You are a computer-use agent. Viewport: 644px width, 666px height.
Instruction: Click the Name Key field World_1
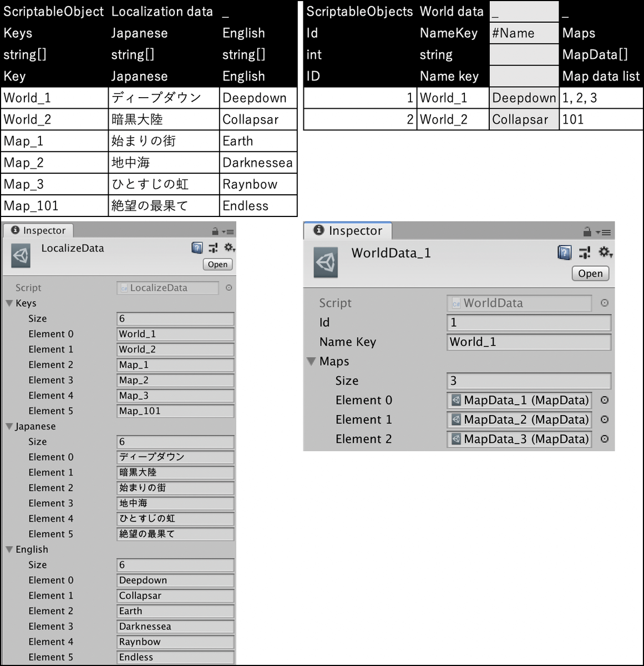click(x=529, y=342)
